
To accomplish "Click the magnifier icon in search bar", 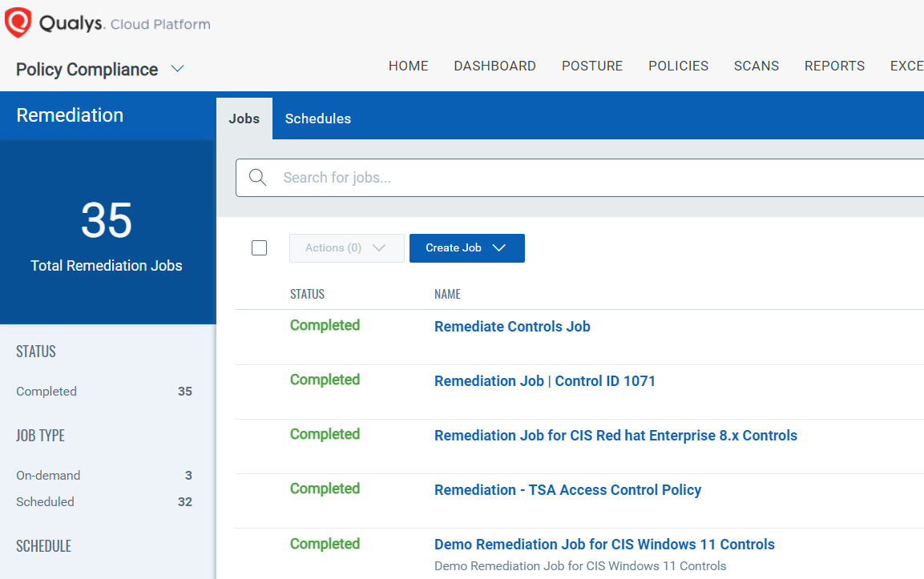I will coord(257,178).
